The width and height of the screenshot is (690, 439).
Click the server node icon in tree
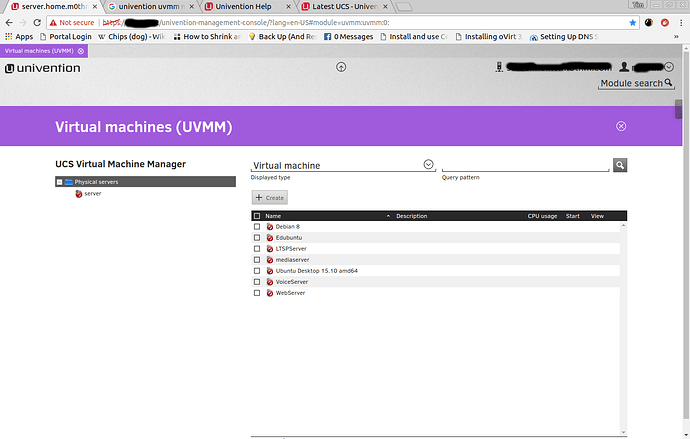pyautogui.click(x=79, y=194)
